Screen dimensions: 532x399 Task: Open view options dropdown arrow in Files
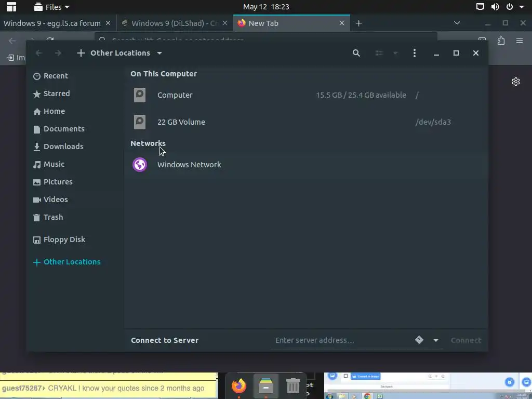tap(395, 53)
